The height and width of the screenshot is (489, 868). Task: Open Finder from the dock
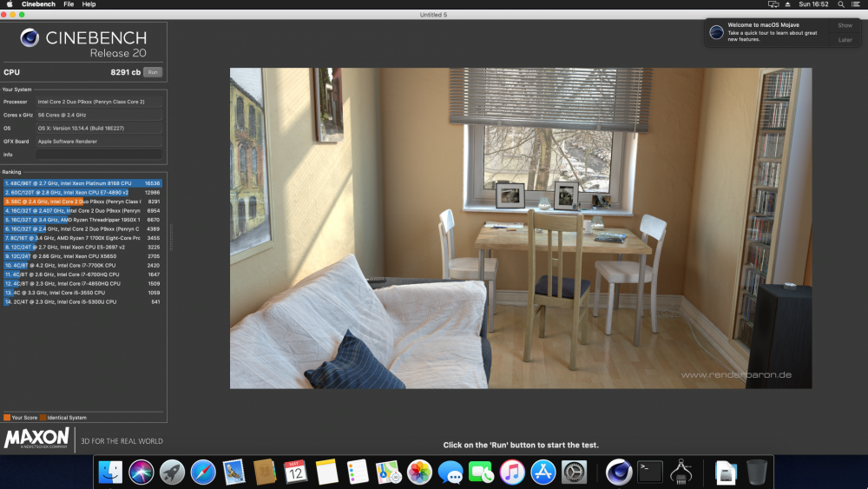(110, 472)
